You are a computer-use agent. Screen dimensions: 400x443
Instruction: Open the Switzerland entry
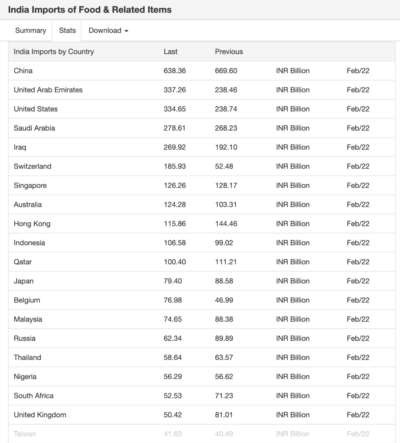(x=33, y=166)
